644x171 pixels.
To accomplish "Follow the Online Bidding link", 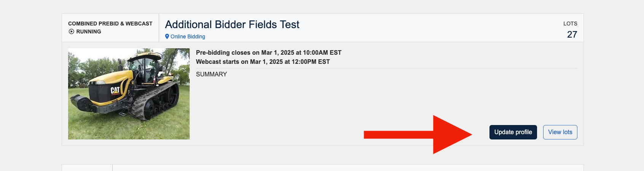I will (188, 36).
